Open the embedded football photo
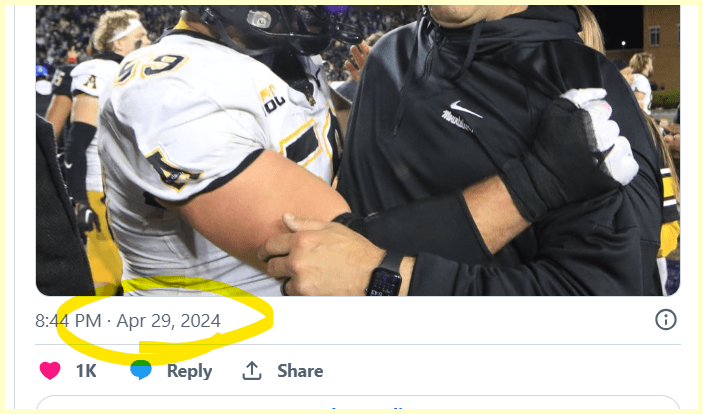Image resolution: width=703 pixels, height=414 pixels. pyautogui.click(x=357, y=150)
